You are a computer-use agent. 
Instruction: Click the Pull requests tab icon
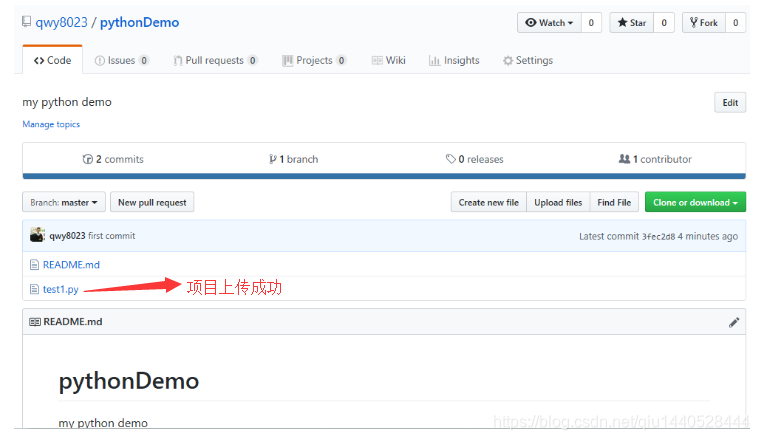(178, 61)
